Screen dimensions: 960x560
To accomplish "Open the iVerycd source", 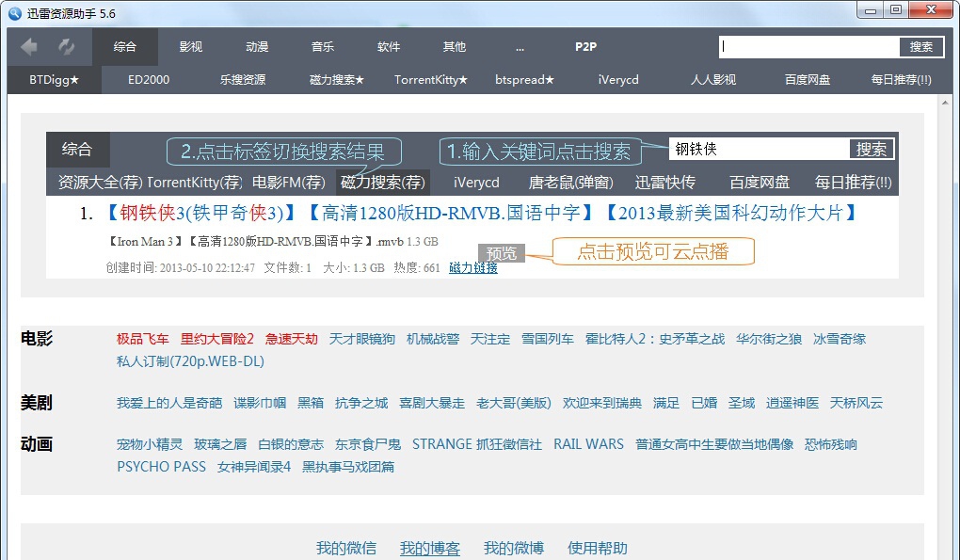I will pos(616,80).
